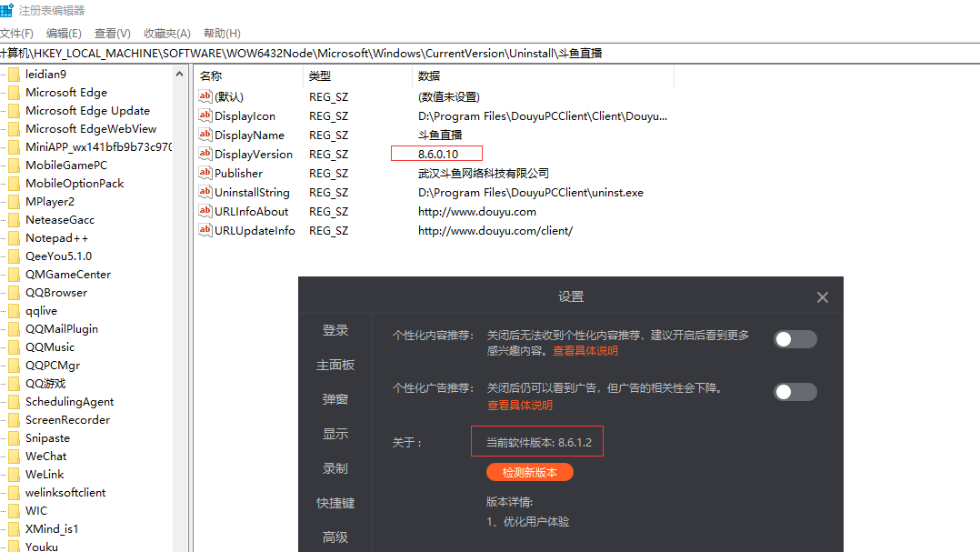This screenshot has width=980, height=552.
Task: Click the Registry Editor app icon in title bar
Action: point(6,11)
